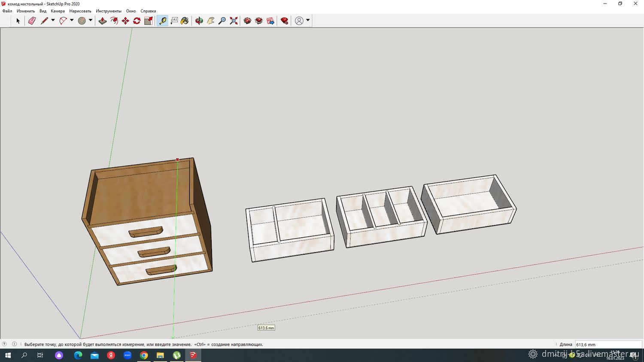Click the middle drawer handle of the cabinet
Screen dimensions: 644x362
(x=154, y=252)
